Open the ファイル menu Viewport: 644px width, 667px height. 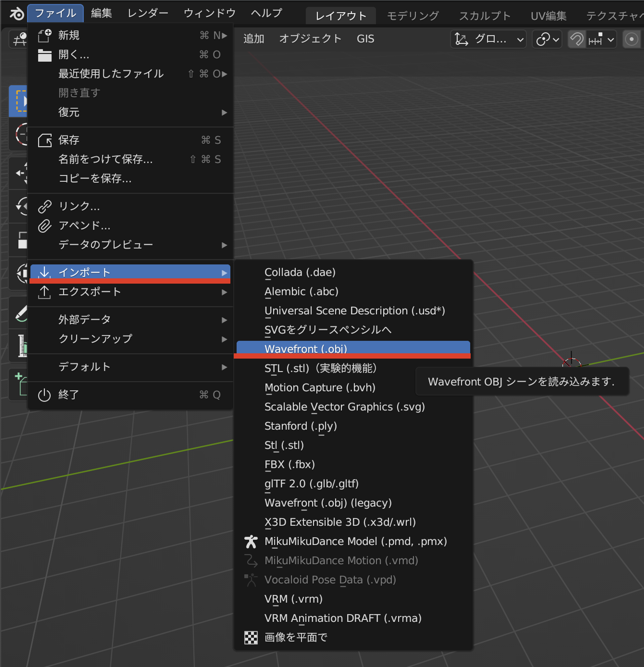[55, 13]
